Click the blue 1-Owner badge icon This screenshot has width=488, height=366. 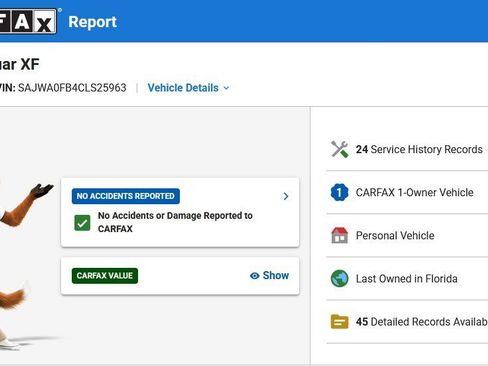pyautogui.click(x=339, y=192)
